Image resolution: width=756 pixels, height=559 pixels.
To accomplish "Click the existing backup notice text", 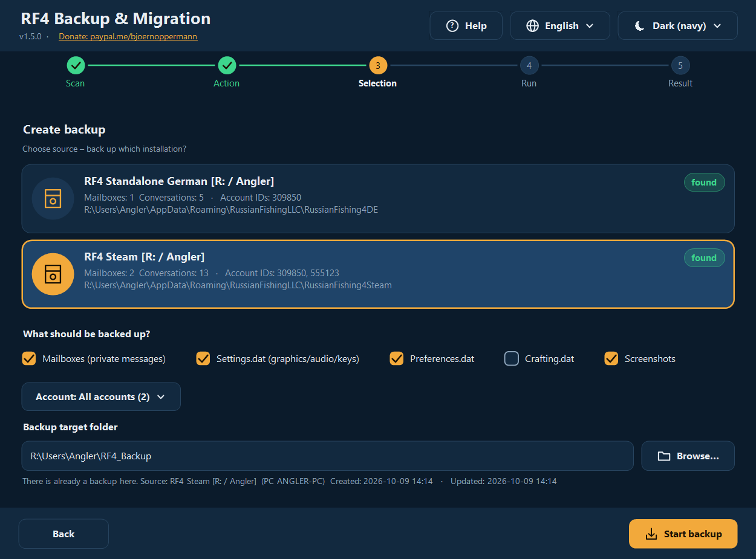I will [290, 482].
